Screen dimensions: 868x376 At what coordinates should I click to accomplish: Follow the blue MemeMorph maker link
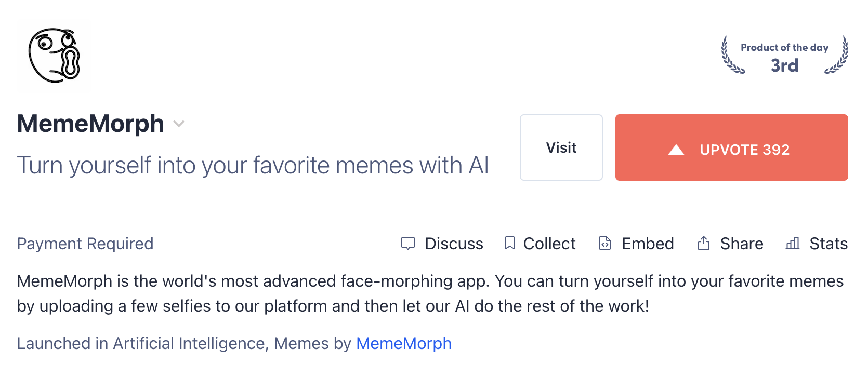(404, 343)
